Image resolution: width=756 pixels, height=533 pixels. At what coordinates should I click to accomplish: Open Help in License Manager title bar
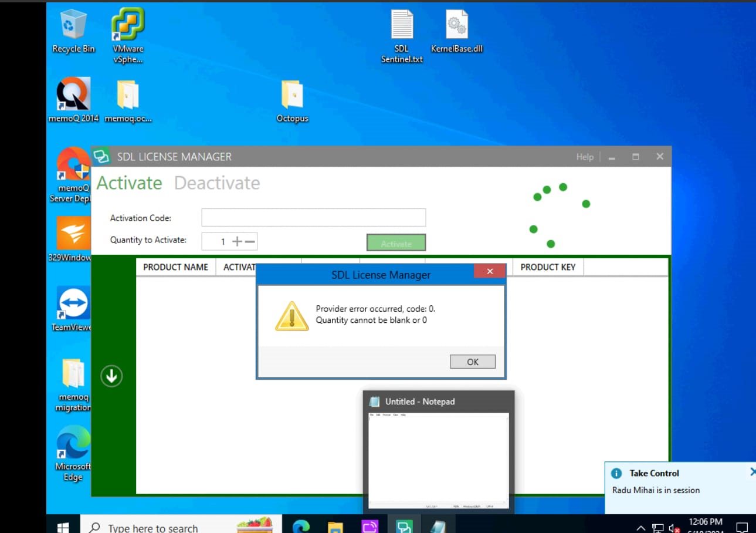585,157
